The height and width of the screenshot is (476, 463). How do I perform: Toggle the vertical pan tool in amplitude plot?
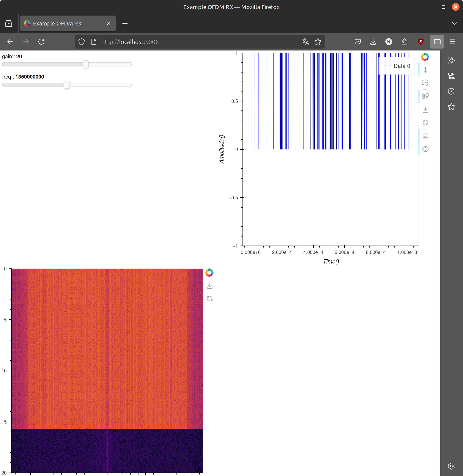point(425,70)
